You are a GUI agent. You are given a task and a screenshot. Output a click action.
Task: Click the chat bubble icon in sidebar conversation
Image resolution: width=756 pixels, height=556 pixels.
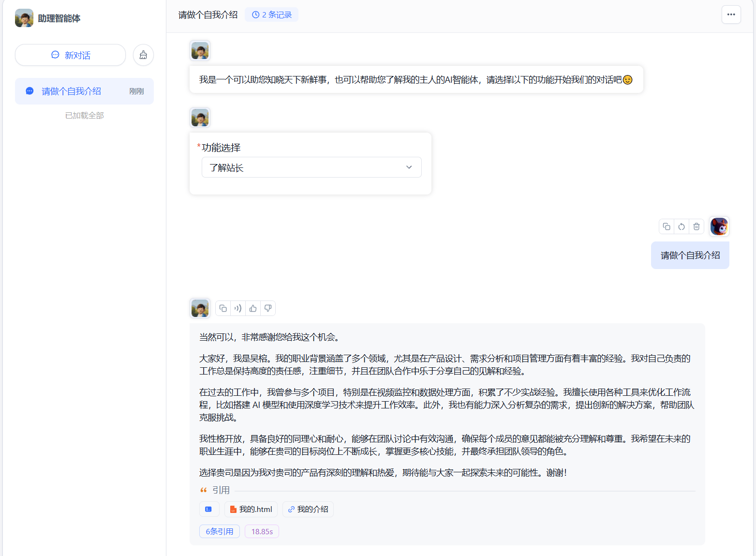tap(30, 91)
